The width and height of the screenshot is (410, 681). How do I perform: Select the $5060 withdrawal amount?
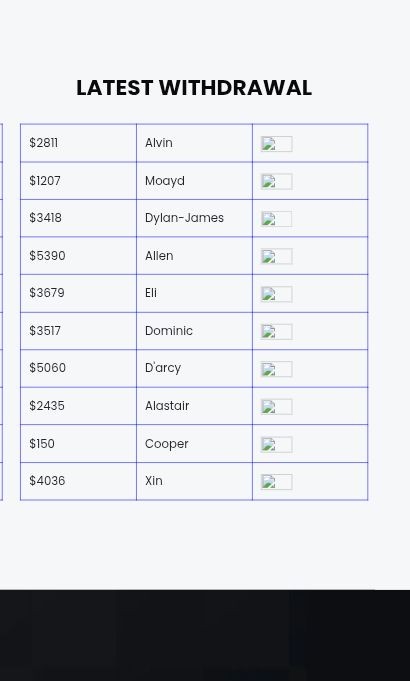pos(47,368)
